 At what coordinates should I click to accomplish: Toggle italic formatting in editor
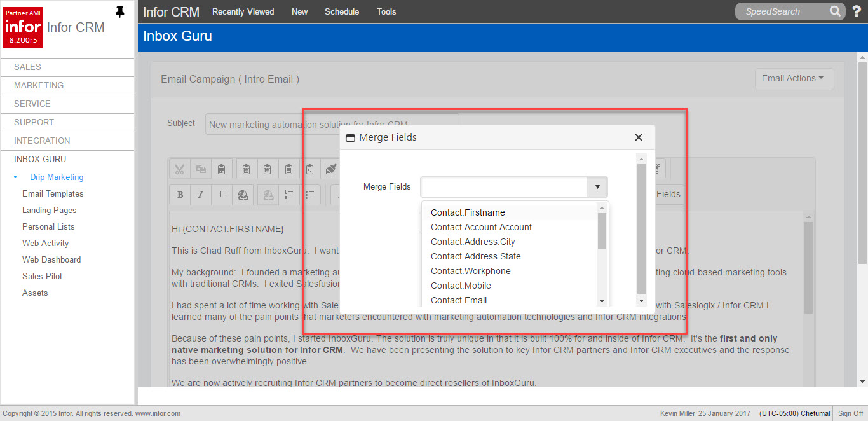(201, 195)
